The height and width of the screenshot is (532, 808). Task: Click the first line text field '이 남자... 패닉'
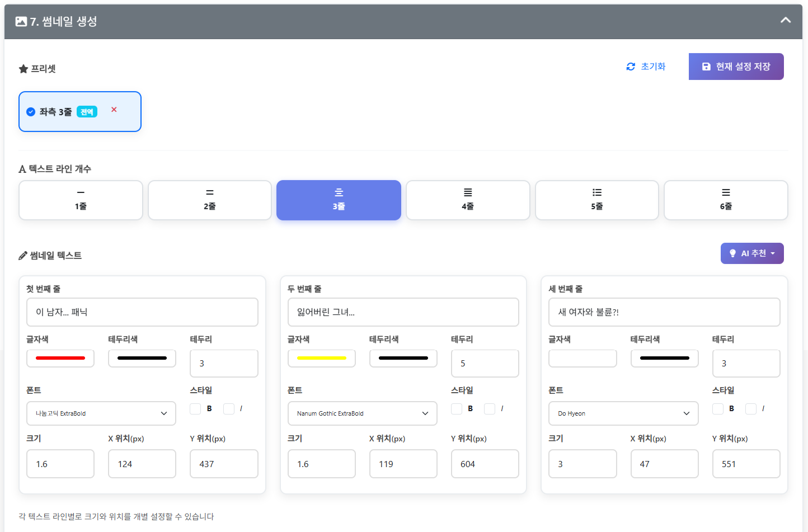tap(142, 312)
